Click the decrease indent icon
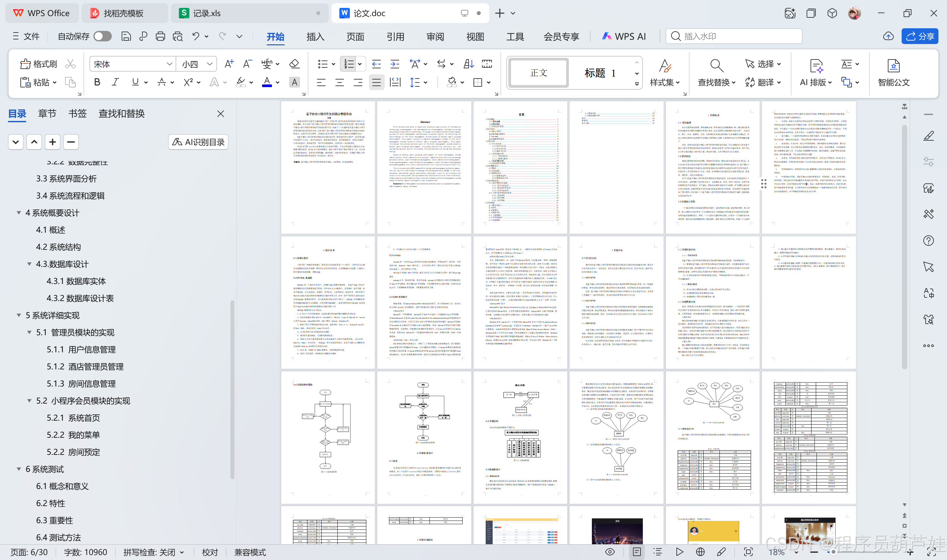Image resolution: width=947 pixels, height=560 pixels. click(x=376, y=64)
